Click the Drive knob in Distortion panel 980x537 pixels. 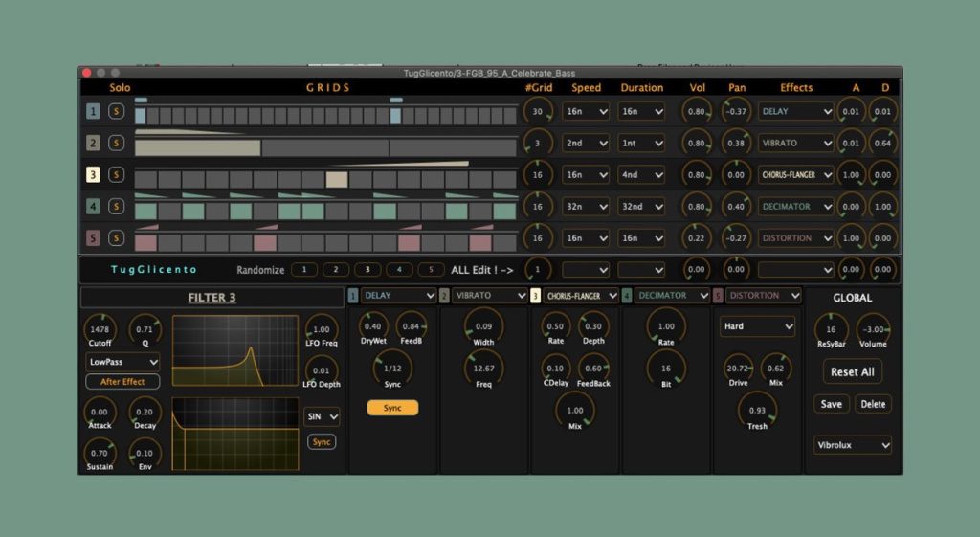(738, 368)
